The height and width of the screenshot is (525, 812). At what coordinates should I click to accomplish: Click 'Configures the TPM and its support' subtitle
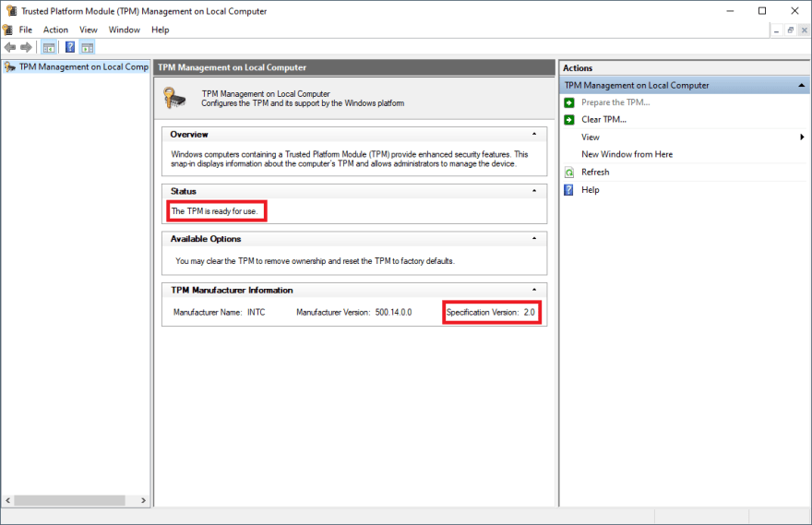[303, 103]
